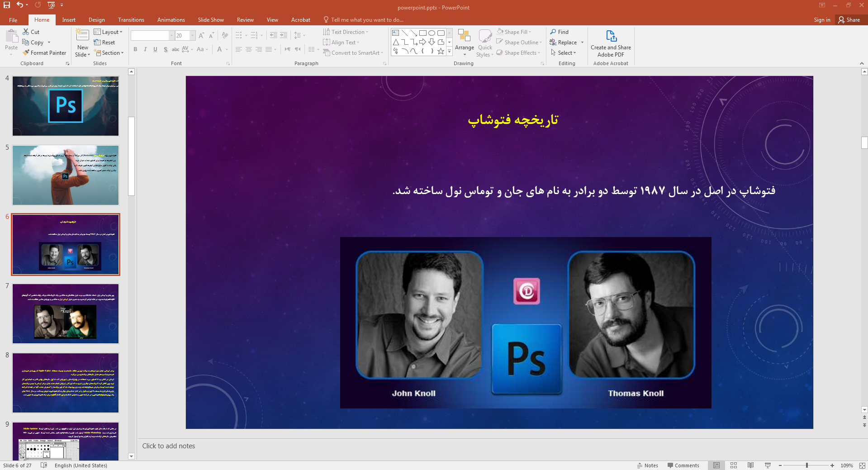Center the paragraph text
This screenshot has width=868, height=470.
click(248, 49)
